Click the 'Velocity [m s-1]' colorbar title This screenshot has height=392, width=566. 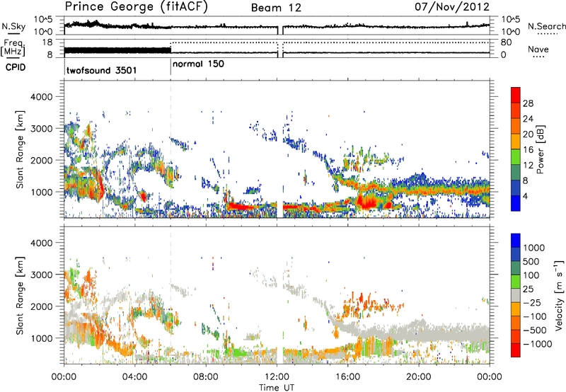click(x=558, y=295)
